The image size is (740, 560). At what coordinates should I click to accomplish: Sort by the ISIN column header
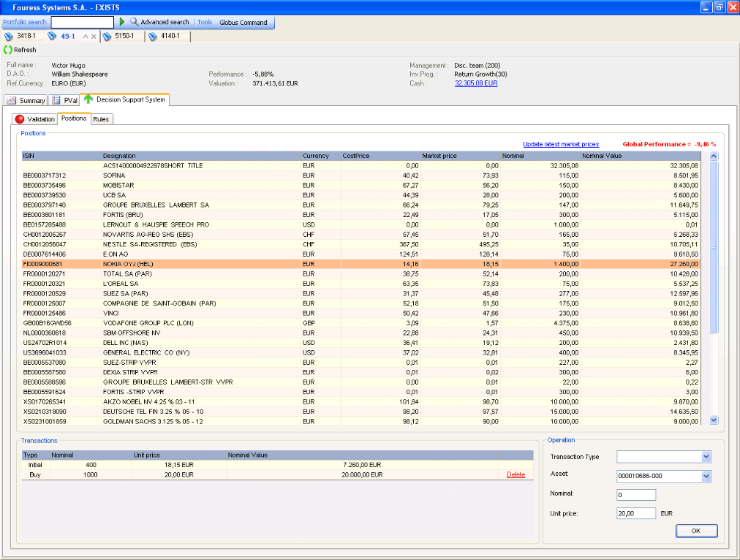pyautogui.click(x=62, y=156)
